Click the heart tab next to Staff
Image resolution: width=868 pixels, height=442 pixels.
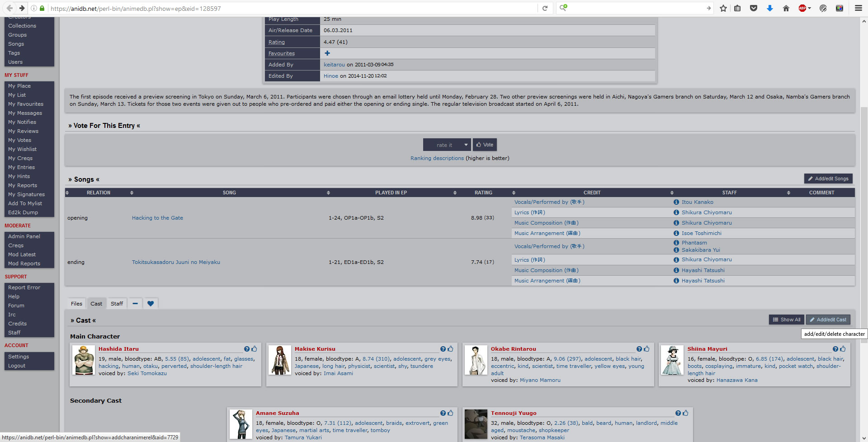click(151, 304)
